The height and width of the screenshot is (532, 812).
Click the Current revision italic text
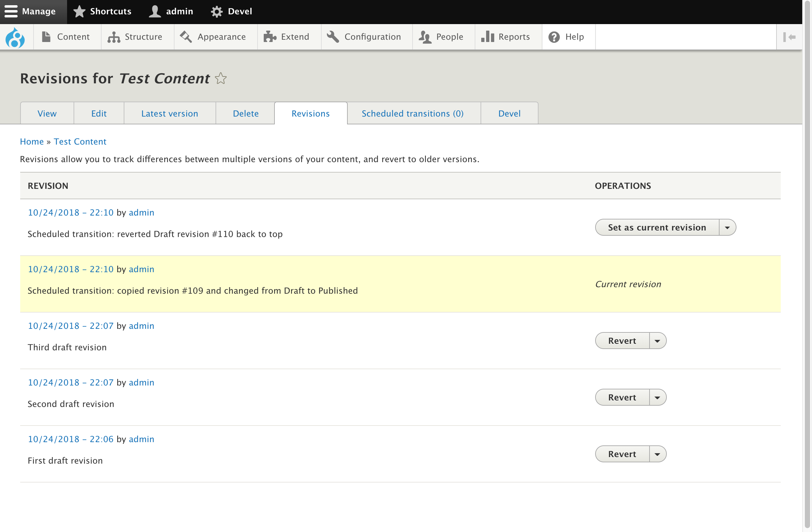tap(628, 284)
